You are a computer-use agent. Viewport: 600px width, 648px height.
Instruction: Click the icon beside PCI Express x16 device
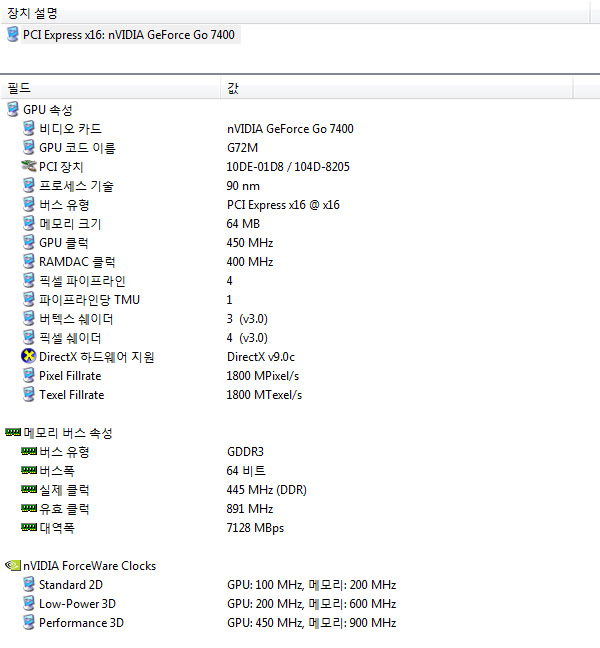13,34
